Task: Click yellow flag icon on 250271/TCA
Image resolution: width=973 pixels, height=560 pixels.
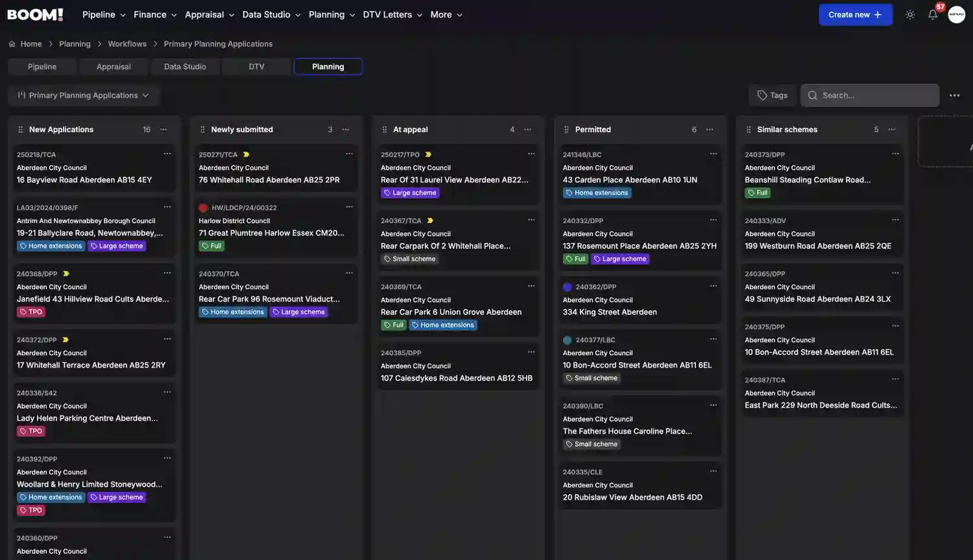Action: click(x=246, y=154)
